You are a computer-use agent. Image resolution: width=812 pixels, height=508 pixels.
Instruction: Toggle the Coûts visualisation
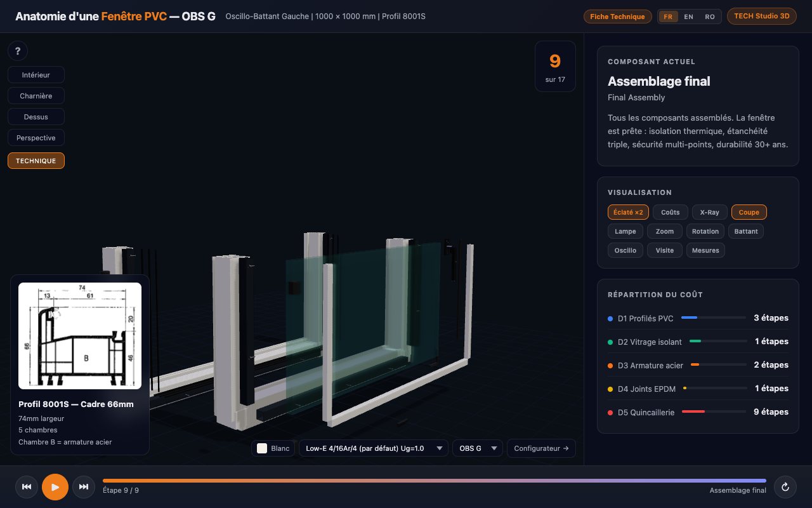671,212
